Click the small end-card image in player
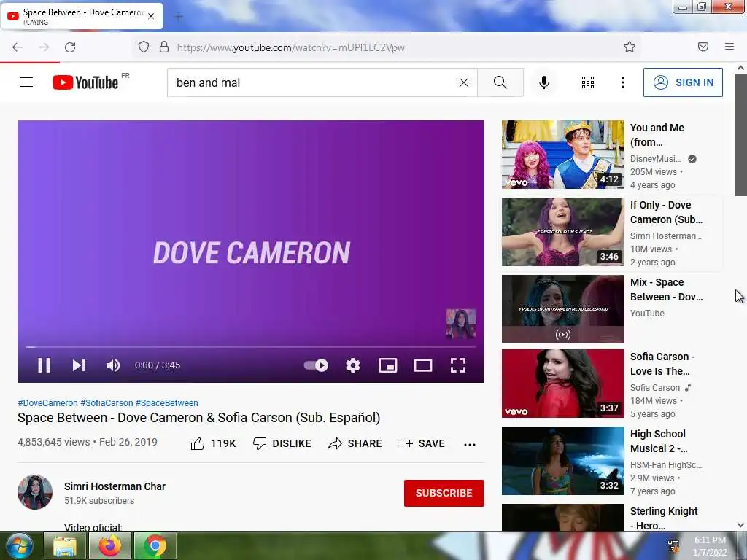This screenshot has width=747, height=560. click(x=461, y=324)
